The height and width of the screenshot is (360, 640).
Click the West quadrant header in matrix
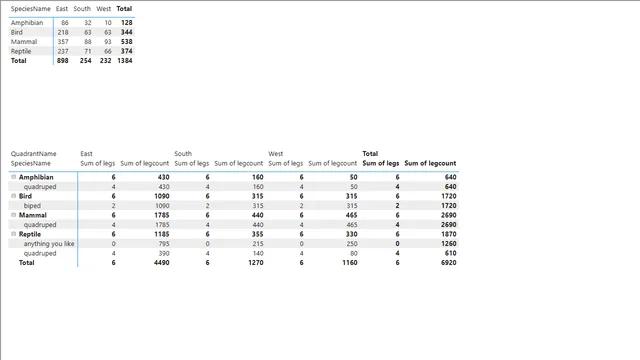tap(276, 153)
